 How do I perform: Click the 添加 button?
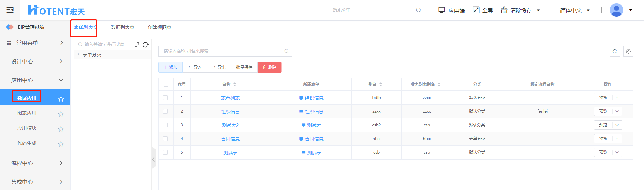click(x=170, y=67)
